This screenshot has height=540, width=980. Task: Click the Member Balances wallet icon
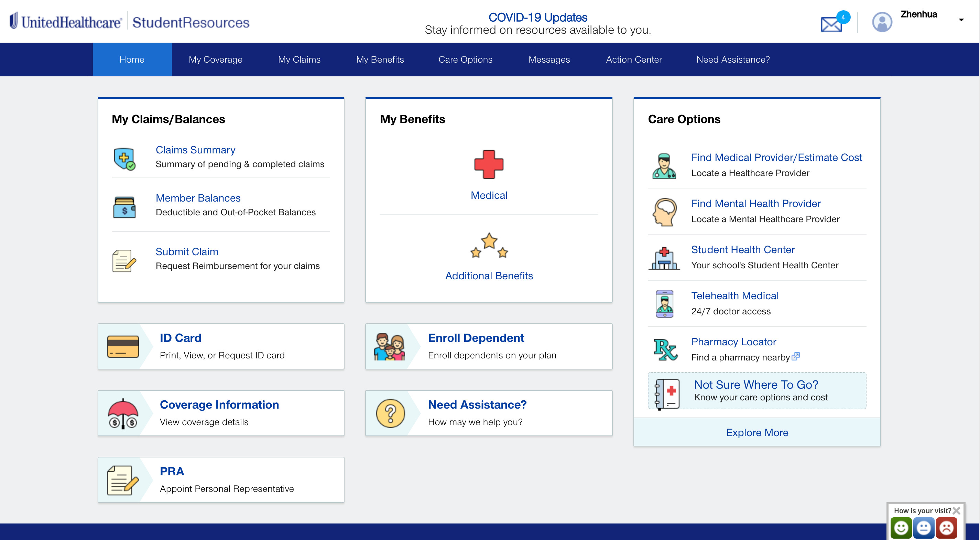(124, 207)
